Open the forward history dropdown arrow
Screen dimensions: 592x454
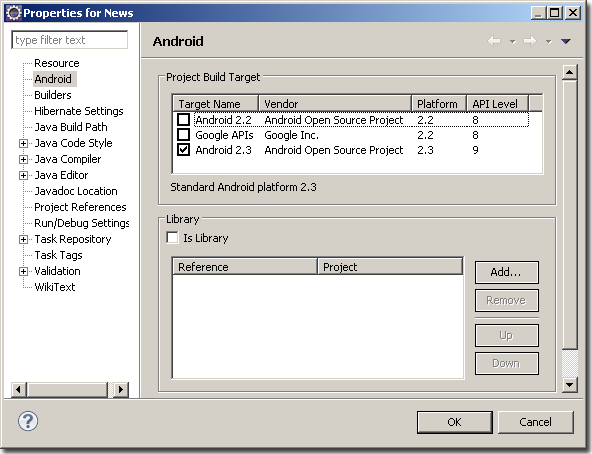(548, 41)
